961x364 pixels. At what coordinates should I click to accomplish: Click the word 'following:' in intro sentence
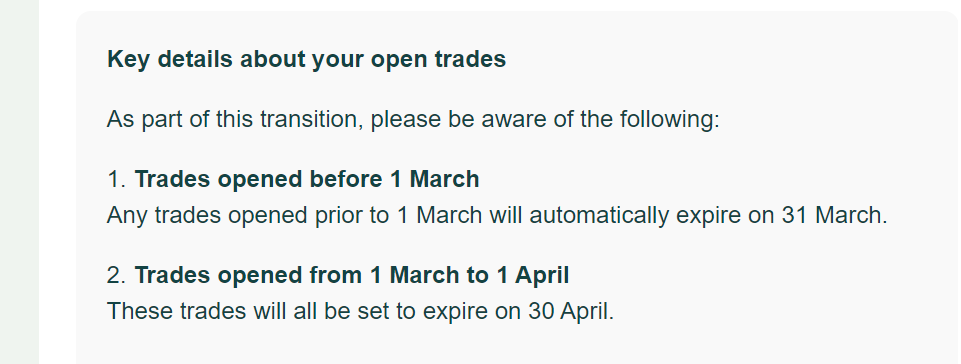coord(669,119)
